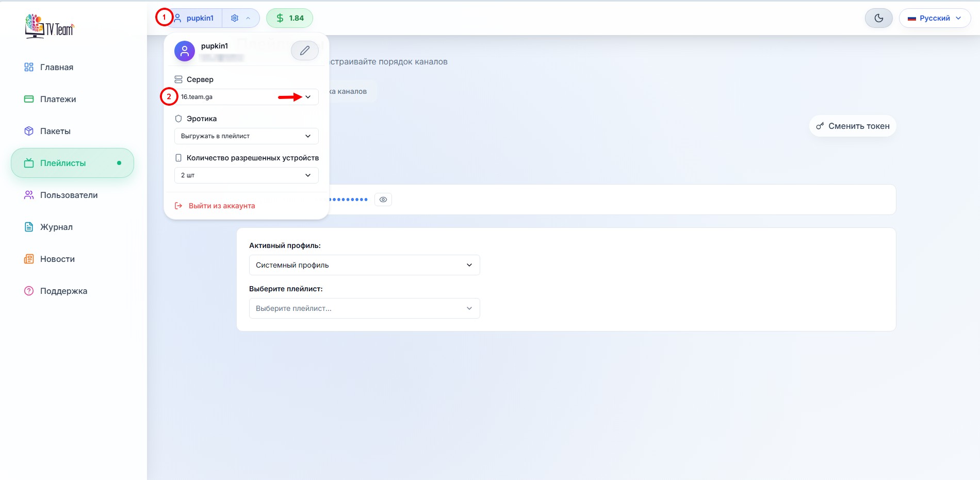Open allowed devices count dropdown
Image resolution: width=980 pixels, height=480 pixels.
click(247, 175)
